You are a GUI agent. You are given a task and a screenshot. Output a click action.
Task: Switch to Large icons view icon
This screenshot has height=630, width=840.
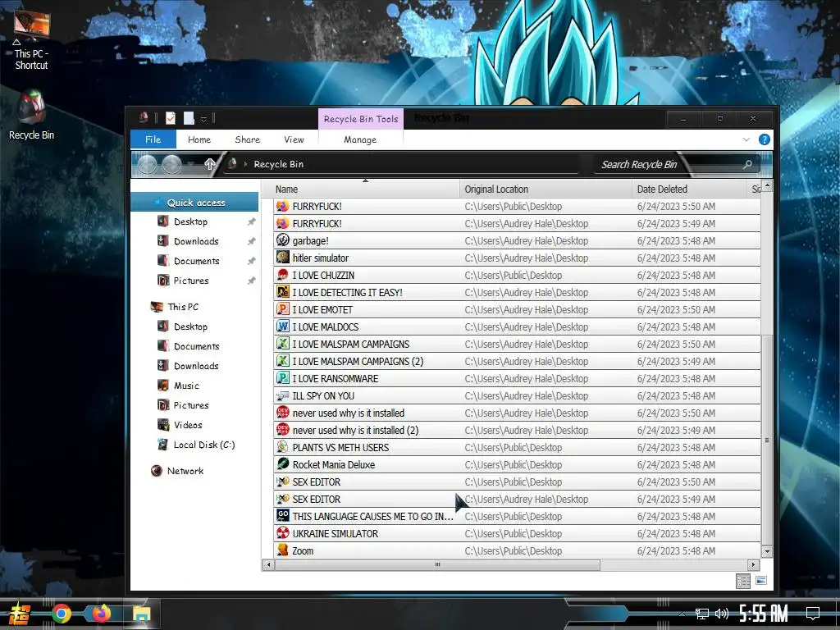(760, 581)
